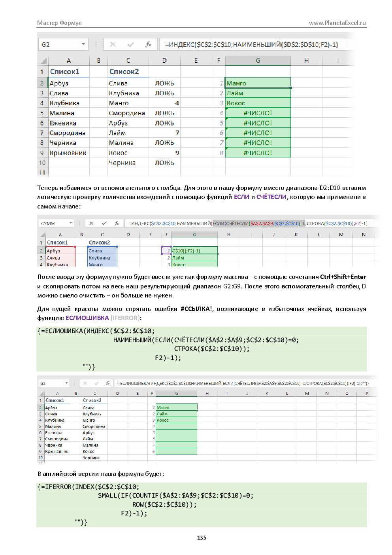Click the fx Insert Function icon beside the =ИНДЕКС($C$2:$C$10;НАИМЕНЬШИЙ($D$2 formula
Image resolution: width=392 pixels, height=555 pixels.
point(148,44)
